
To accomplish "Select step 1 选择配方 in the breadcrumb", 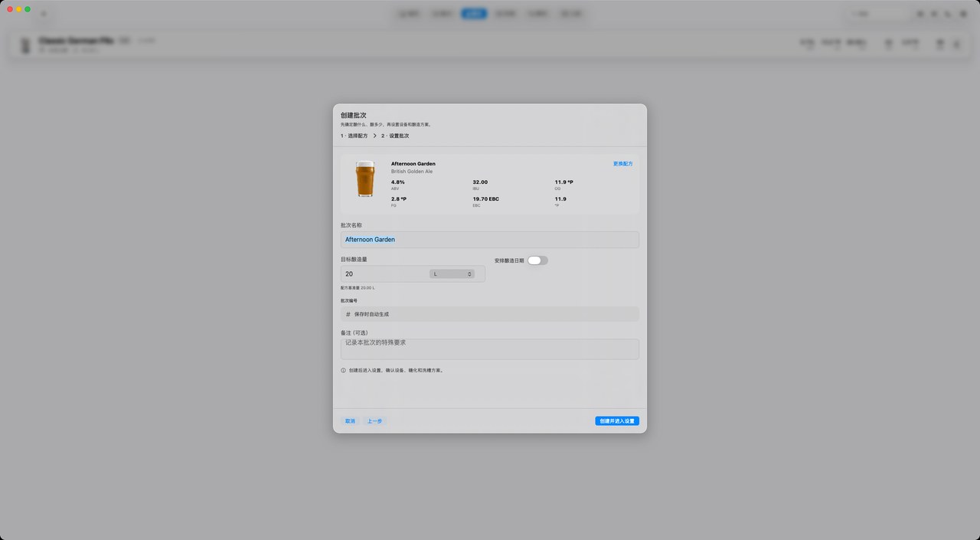I will tap(354, 136).
